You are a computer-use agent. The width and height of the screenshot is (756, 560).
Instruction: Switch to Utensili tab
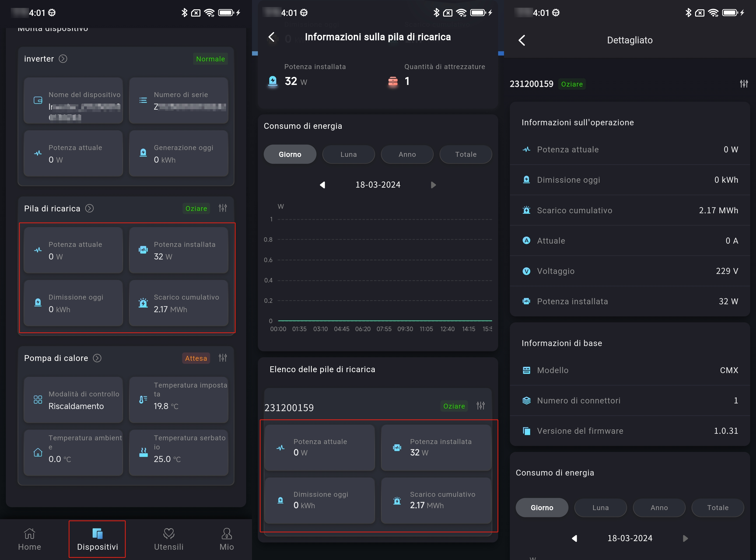click(168, 539)
